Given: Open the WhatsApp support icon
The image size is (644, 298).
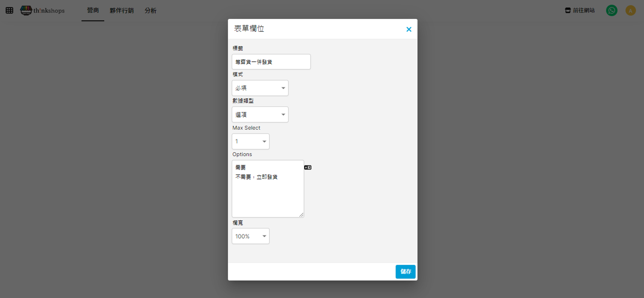Looking at the screenshot, I should pos(611,10).
